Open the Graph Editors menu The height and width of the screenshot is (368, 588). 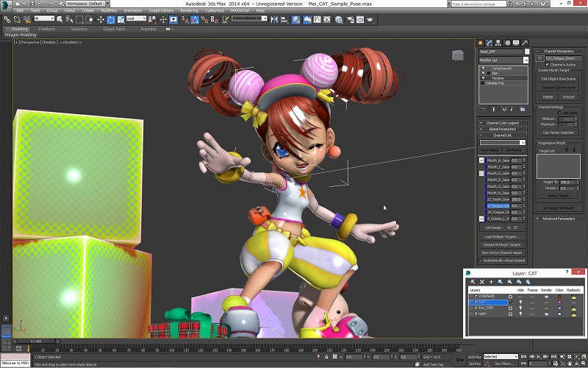(161, 10)
